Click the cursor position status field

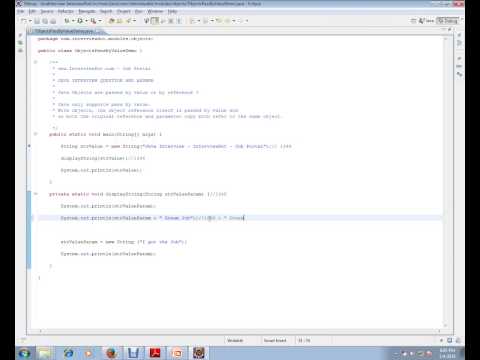coord(304,340)
